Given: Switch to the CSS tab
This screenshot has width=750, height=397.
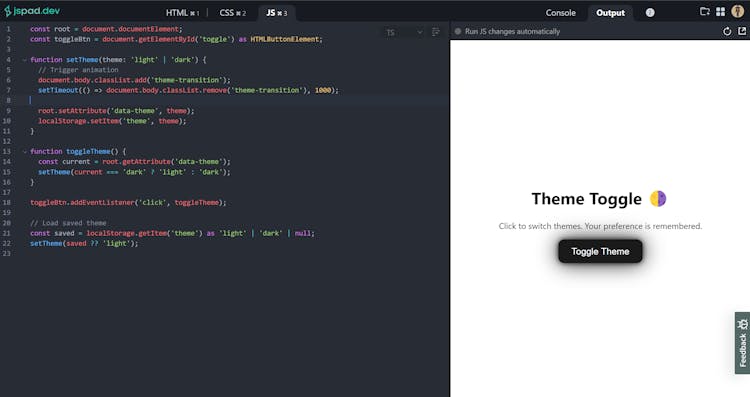Looking at the screenshot, I should tap(232, 13).
